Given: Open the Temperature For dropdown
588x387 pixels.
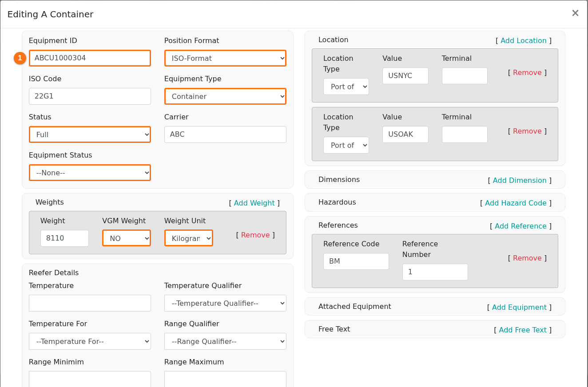Looking at the screenshot, I should (x=90, y=341).
